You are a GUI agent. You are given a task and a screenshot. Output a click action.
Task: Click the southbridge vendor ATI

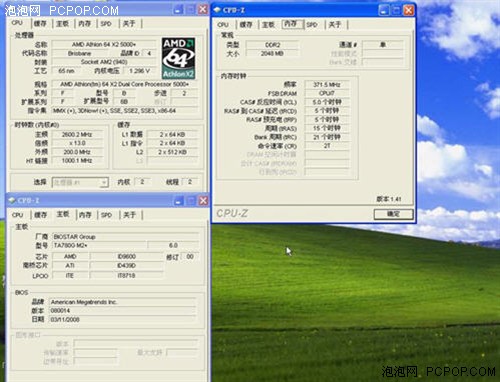pyautogui.click(x=70, y=266)
